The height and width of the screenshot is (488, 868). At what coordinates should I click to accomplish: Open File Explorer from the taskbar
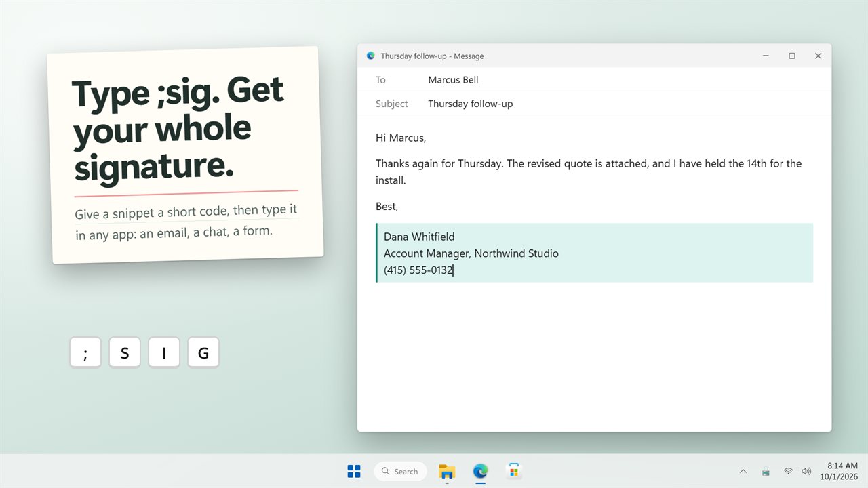click(447, 471)
